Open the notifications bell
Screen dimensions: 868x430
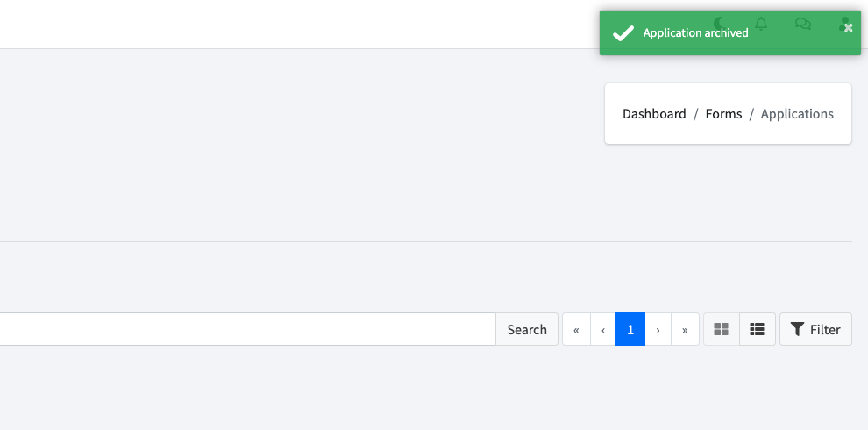(x=761, y=24)
